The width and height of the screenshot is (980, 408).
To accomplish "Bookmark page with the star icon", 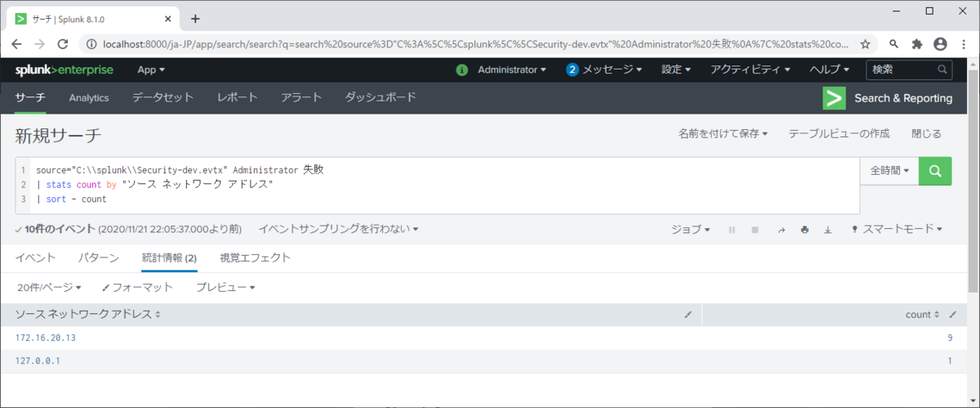I will [x=865, y=44].
